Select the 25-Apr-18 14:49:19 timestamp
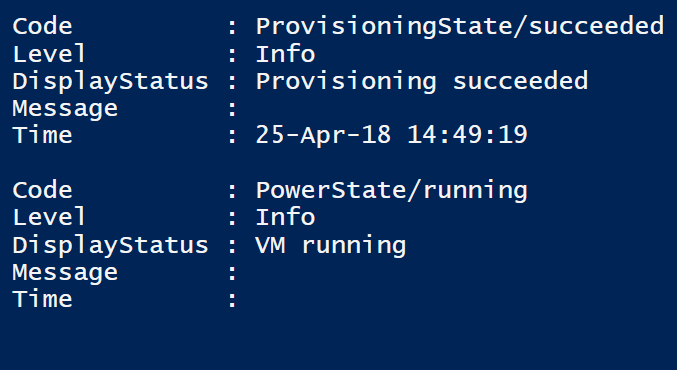 392,135
